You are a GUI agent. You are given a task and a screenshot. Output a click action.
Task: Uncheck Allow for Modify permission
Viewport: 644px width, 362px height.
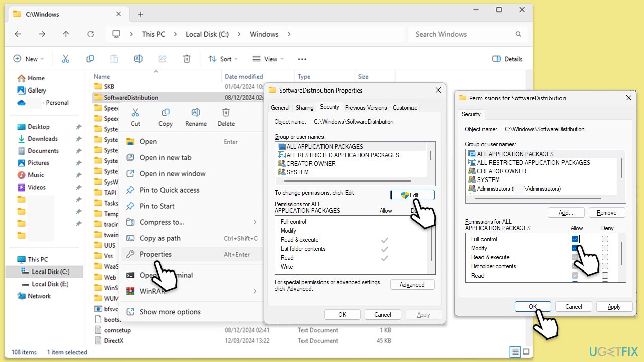(x=575, y=248)
